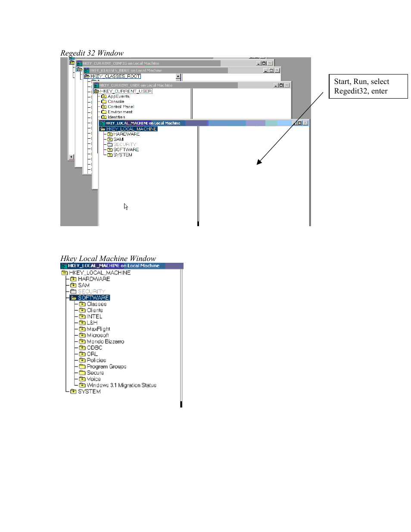
Task: Expand SOFTWARE key in upper HKEY_LOCAL_MACHINE window
Action: (x=110, y=150)
